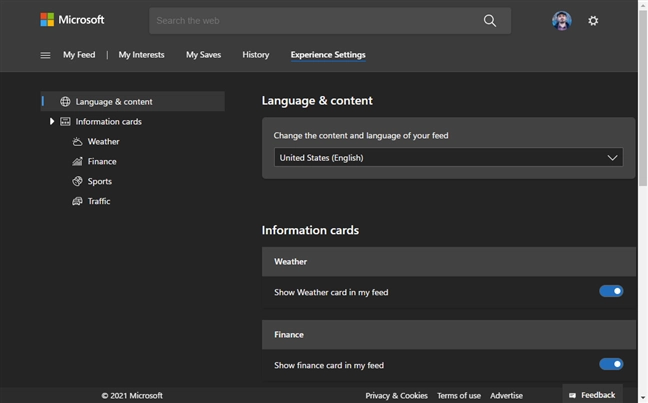Click the Language & content heading

pos(317,101)
